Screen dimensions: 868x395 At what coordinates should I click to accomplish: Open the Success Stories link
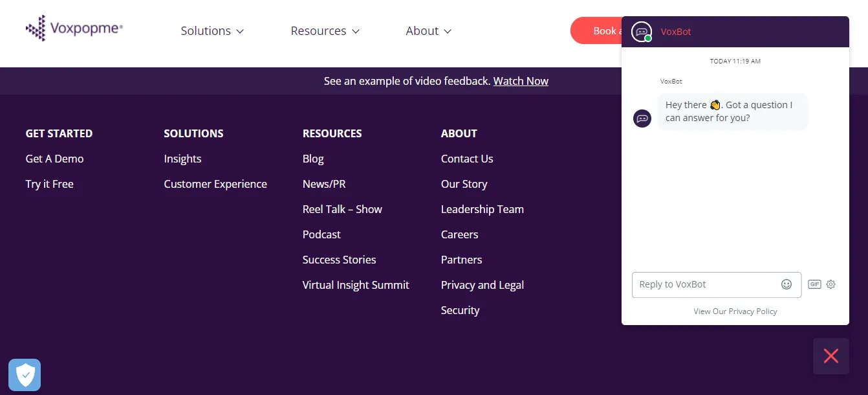[339, 260]
